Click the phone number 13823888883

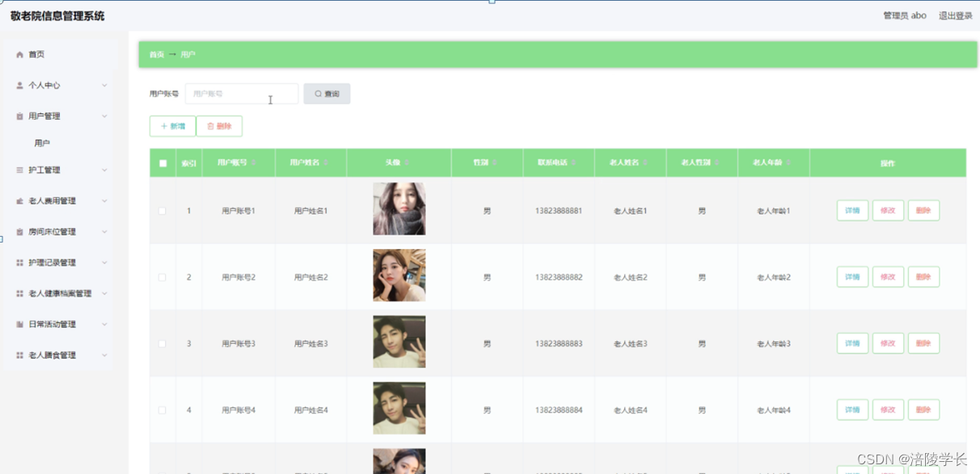(x=559, y=343)
